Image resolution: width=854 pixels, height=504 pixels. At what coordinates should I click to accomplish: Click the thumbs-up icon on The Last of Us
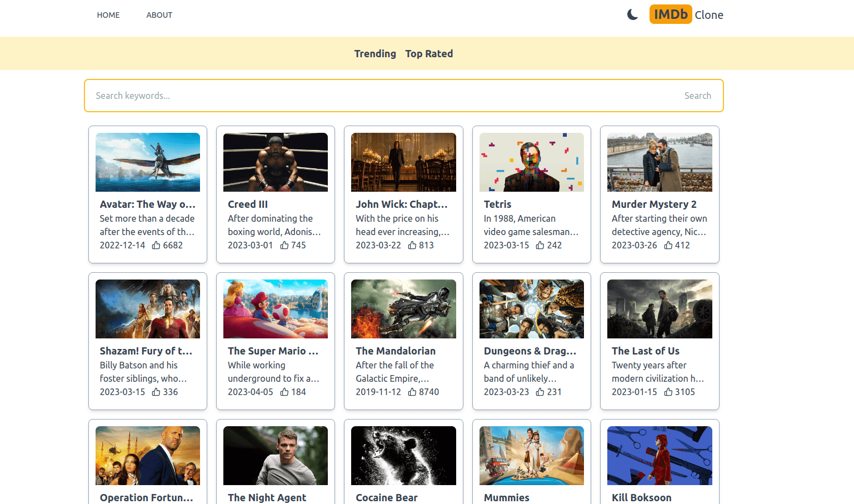668,392
